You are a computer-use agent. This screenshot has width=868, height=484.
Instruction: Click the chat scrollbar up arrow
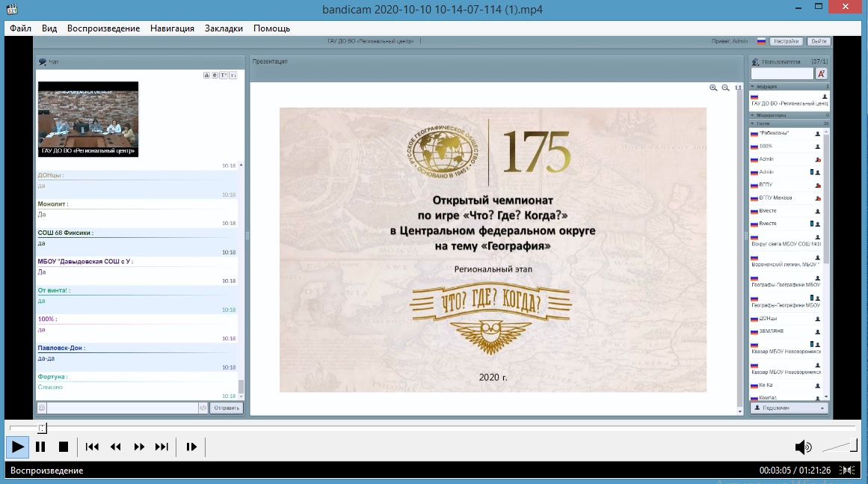pyautogui.click(x=241, y=165)
